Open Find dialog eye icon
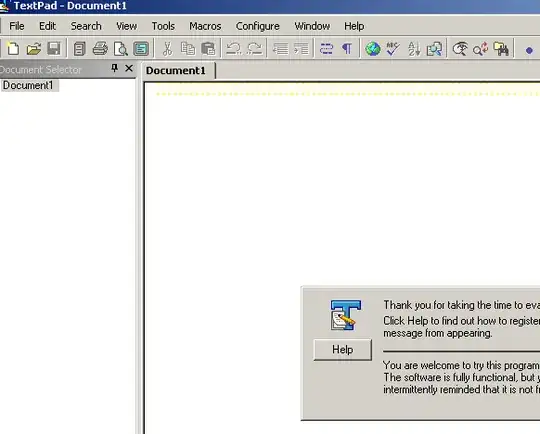Viewport: 540px width, 434px height. pyautogui.click(x=460, y=49)
